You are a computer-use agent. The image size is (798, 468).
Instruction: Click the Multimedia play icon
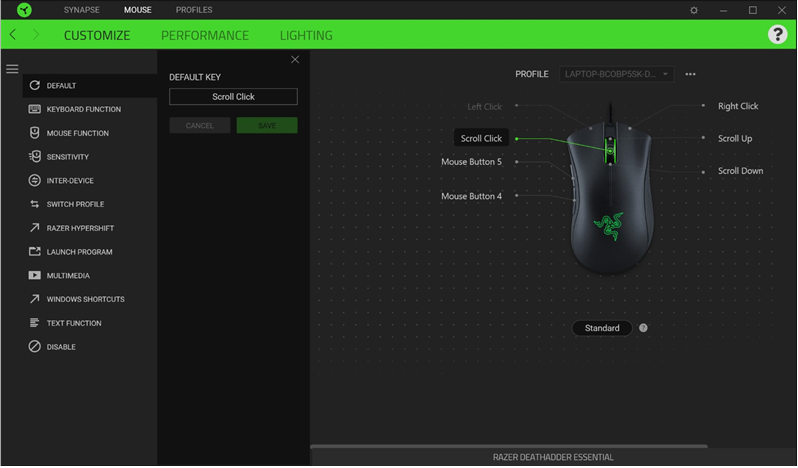click(x=35, y=275)
